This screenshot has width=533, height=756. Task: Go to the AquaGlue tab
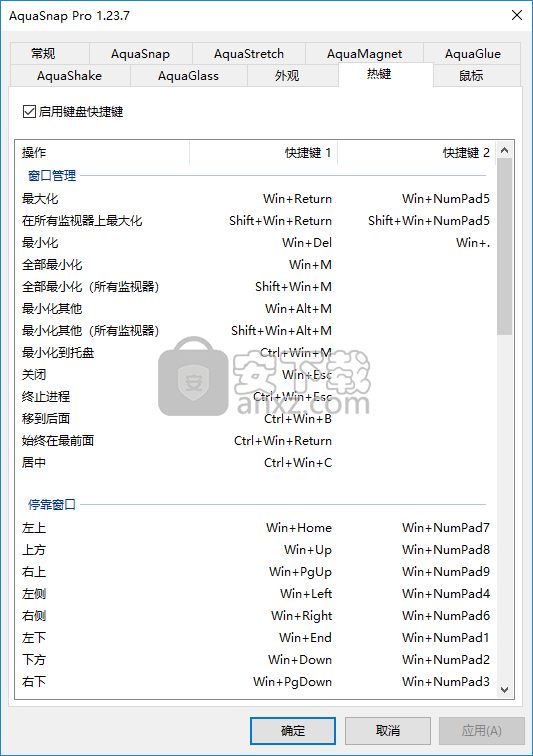tap(472, 54)
